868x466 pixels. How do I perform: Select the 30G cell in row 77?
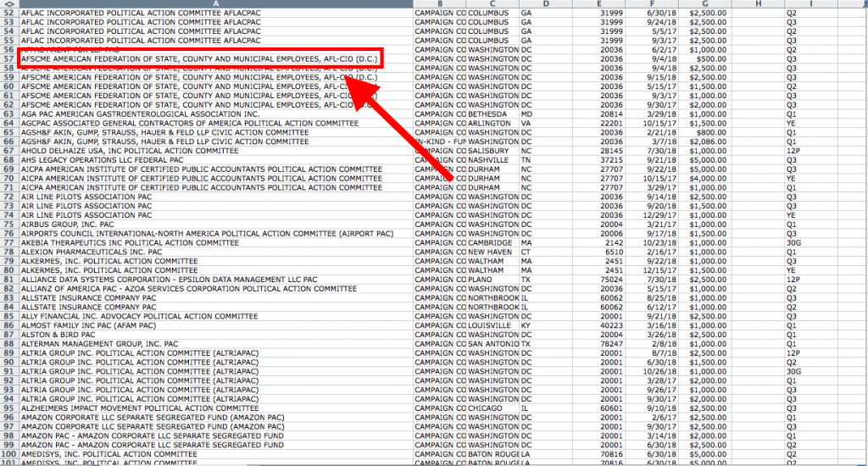(811, 242)
